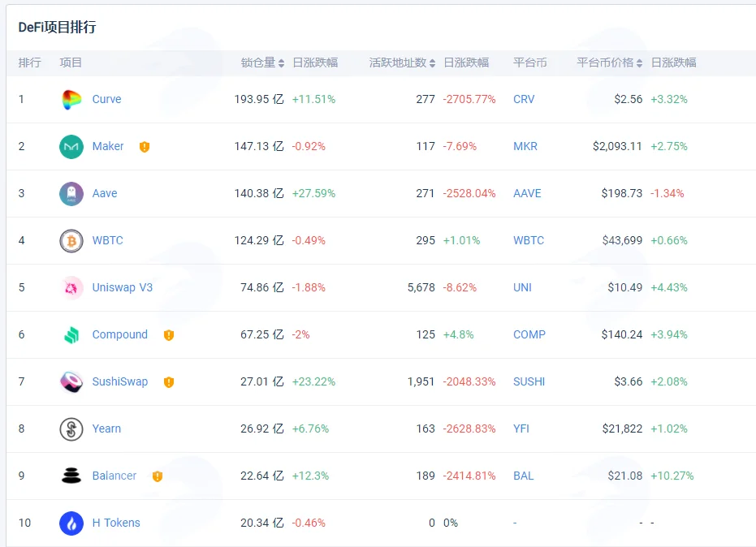Click the Curve rainbow logo icon
Viewport: 756px width, 547px height.
point(71,100)
